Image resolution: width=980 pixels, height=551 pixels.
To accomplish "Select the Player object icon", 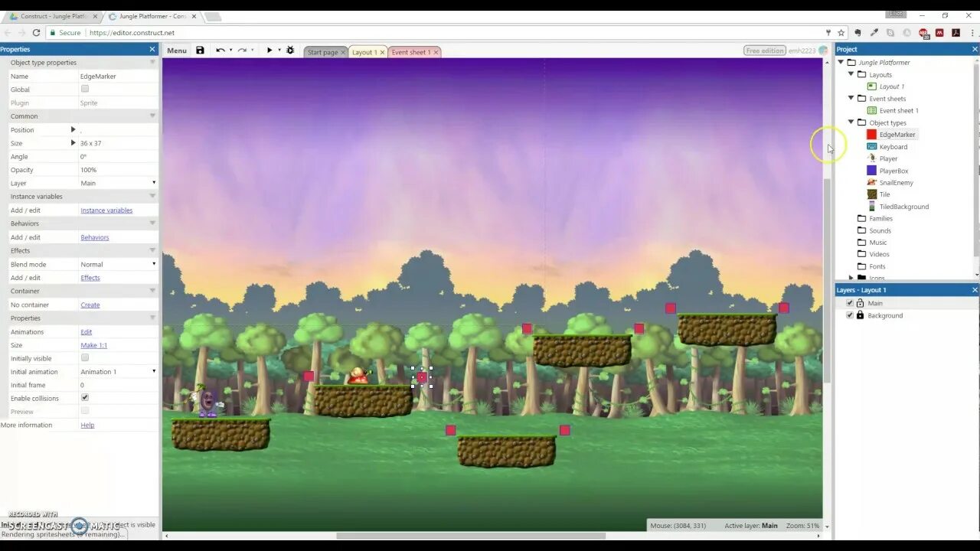I will 871,158.
